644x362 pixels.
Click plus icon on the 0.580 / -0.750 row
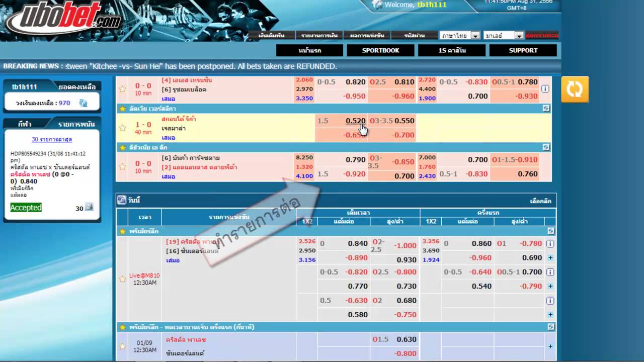(550, 315)
